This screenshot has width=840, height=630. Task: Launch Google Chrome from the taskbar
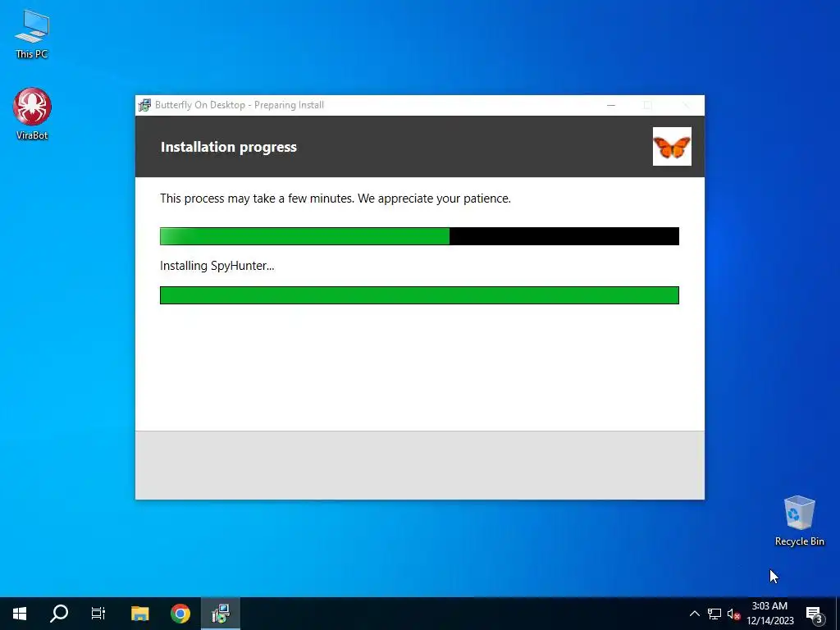point(180,614)
